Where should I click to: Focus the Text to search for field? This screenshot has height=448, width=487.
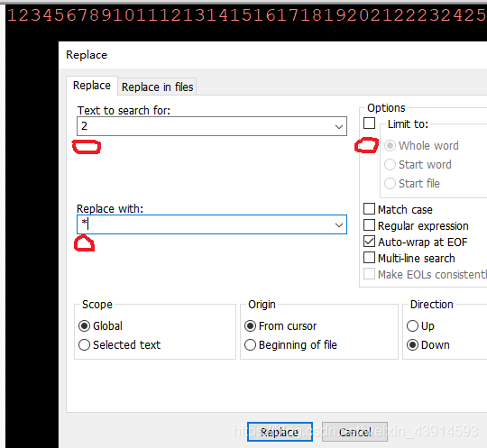point(205,126)
